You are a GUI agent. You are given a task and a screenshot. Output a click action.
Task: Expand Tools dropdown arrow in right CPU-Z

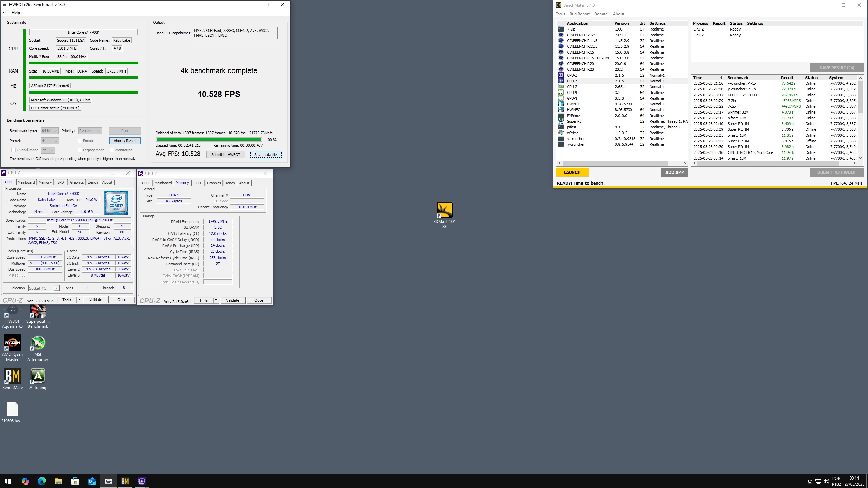pyautogui.click(x=216, y=300)
